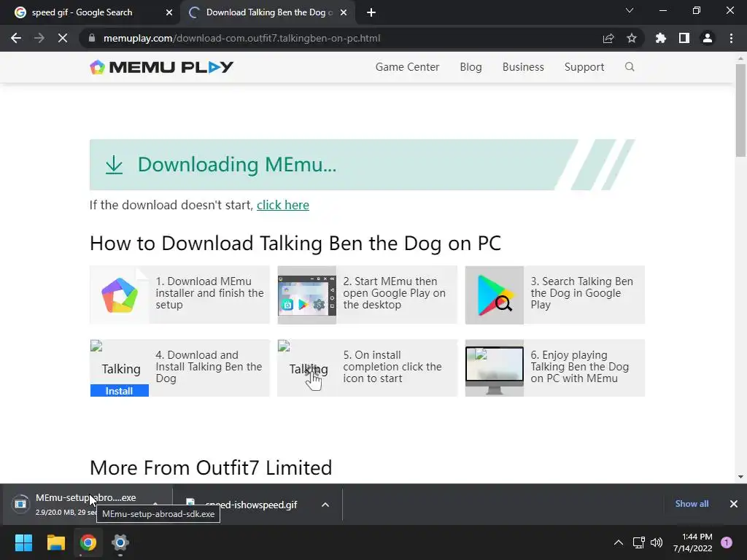This screenshot has width=747, height=560.
Task: Open the Extensions puzzle icon
Action: pos(661,38)
